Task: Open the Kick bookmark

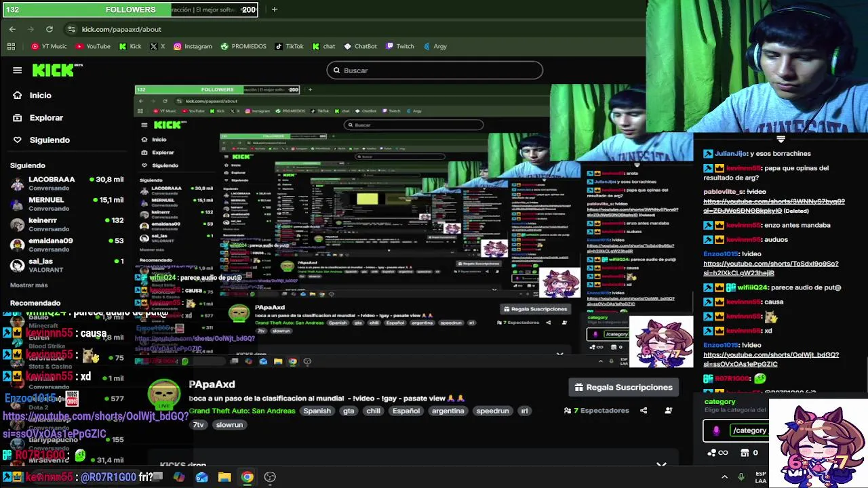Action: [130, 46]
